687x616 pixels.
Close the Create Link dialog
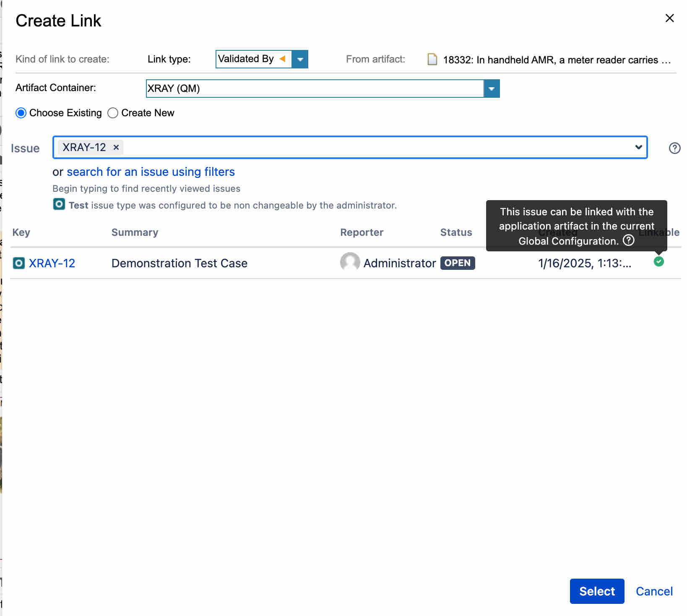pos(669,18)
